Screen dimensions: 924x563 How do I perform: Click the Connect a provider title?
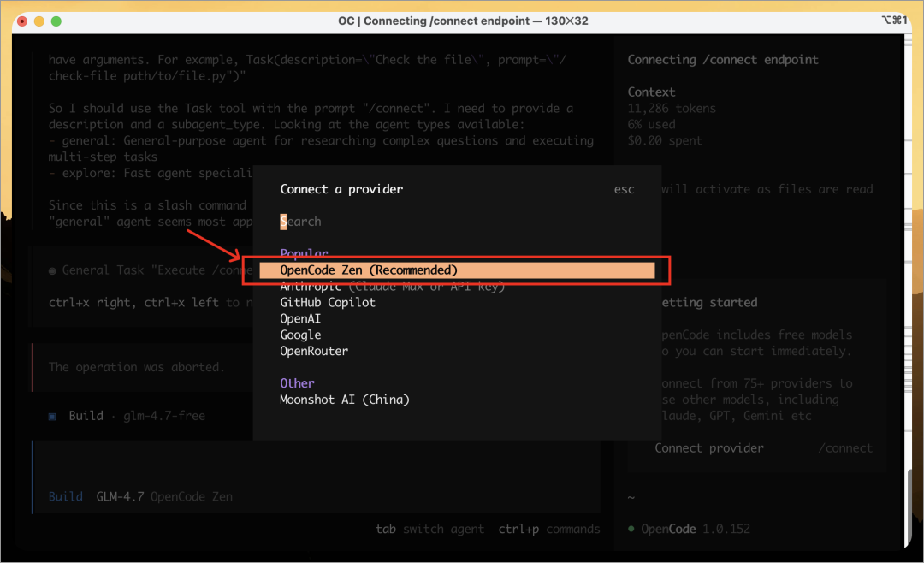tap(341, 189)
